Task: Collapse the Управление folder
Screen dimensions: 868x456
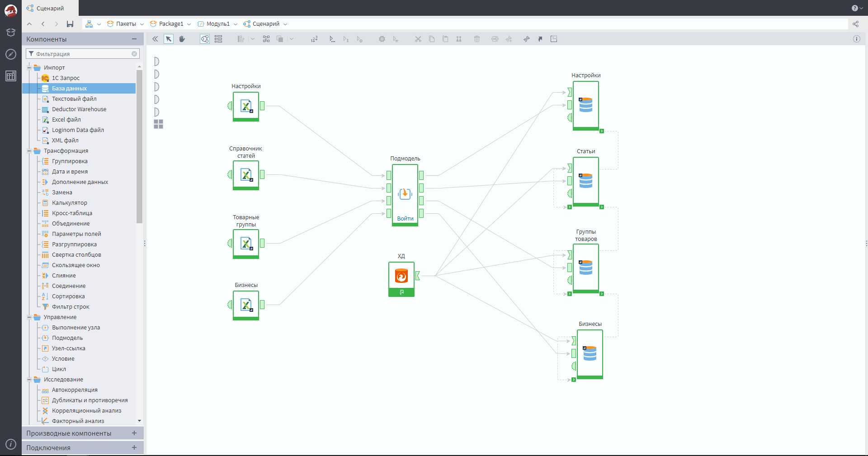Action: tap(29, 317)
